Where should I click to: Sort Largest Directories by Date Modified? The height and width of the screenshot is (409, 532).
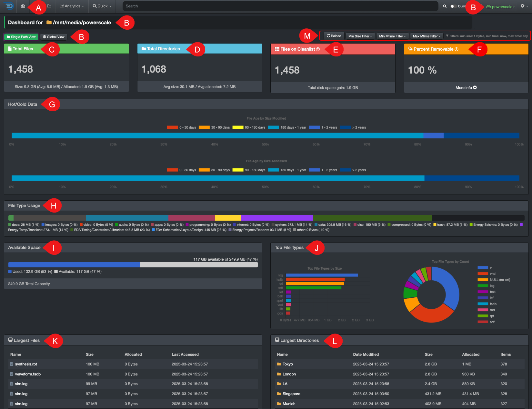(x=366, y=354)
